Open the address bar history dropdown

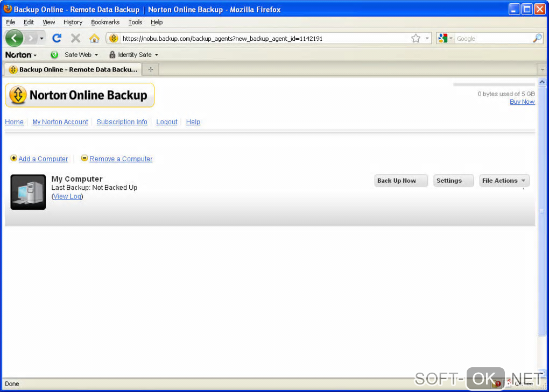point(427,38)
